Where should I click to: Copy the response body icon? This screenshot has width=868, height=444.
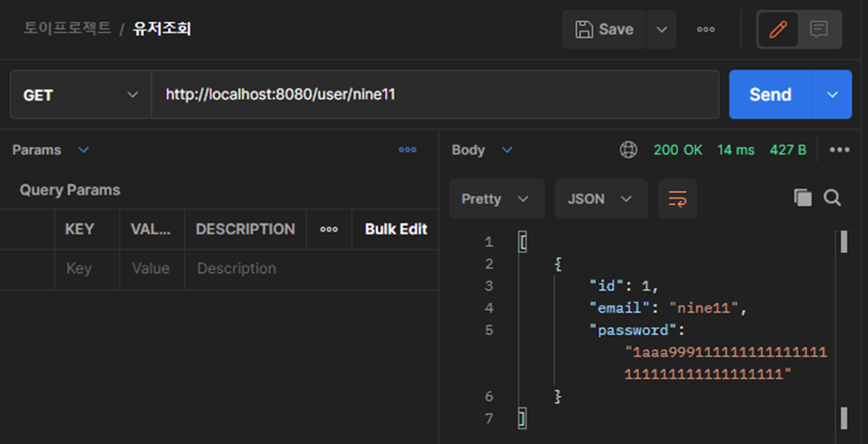(802, 198)
